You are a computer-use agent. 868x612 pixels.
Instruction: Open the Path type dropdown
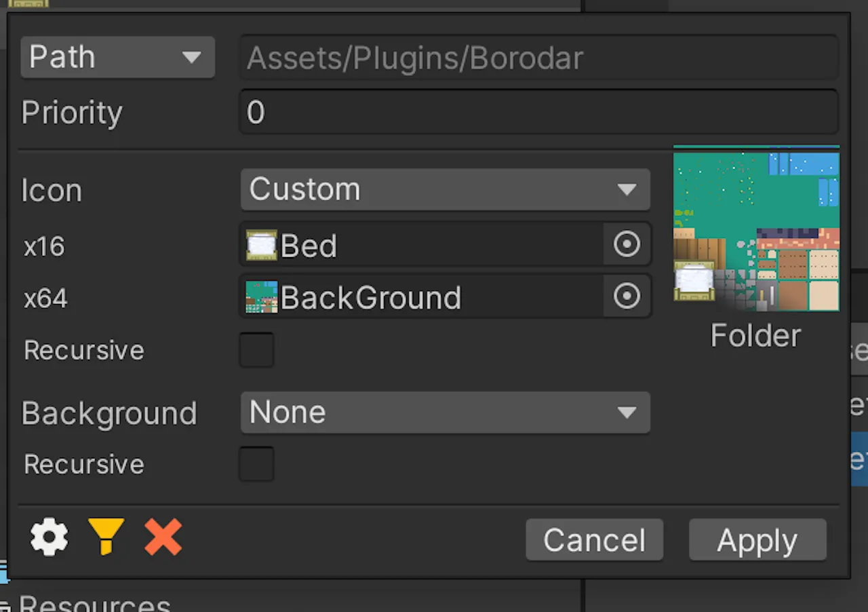click(x=118, y=57)
